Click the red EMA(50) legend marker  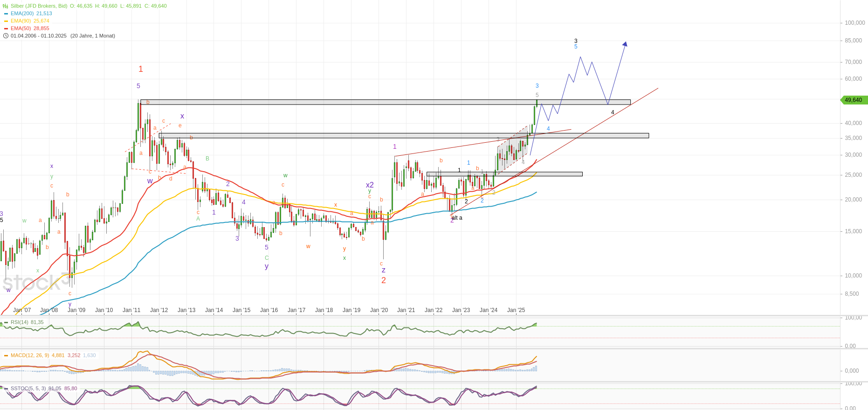click(x=6, y=28)
